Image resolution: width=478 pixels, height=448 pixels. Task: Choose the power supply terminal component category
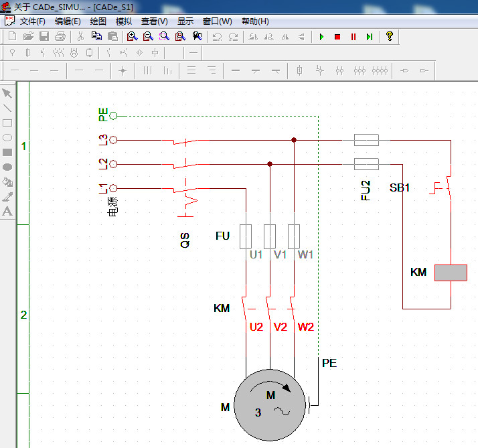click(x=12, y=53)
